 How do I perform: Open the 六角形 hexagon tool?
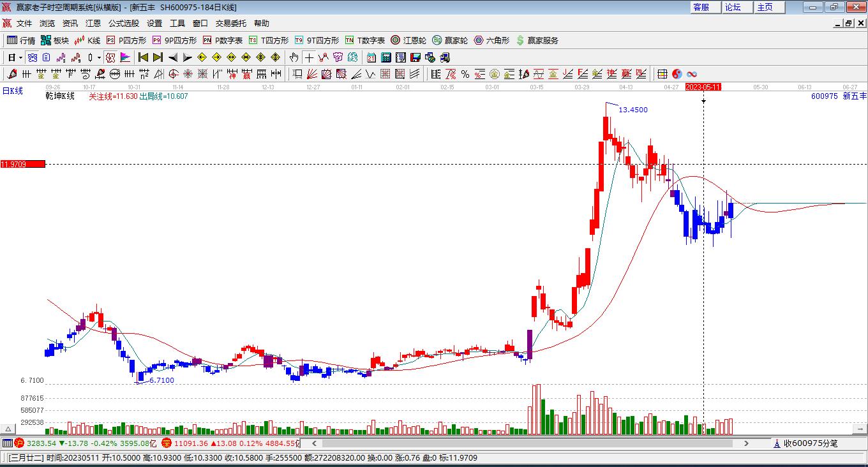[x=491, y=40]
